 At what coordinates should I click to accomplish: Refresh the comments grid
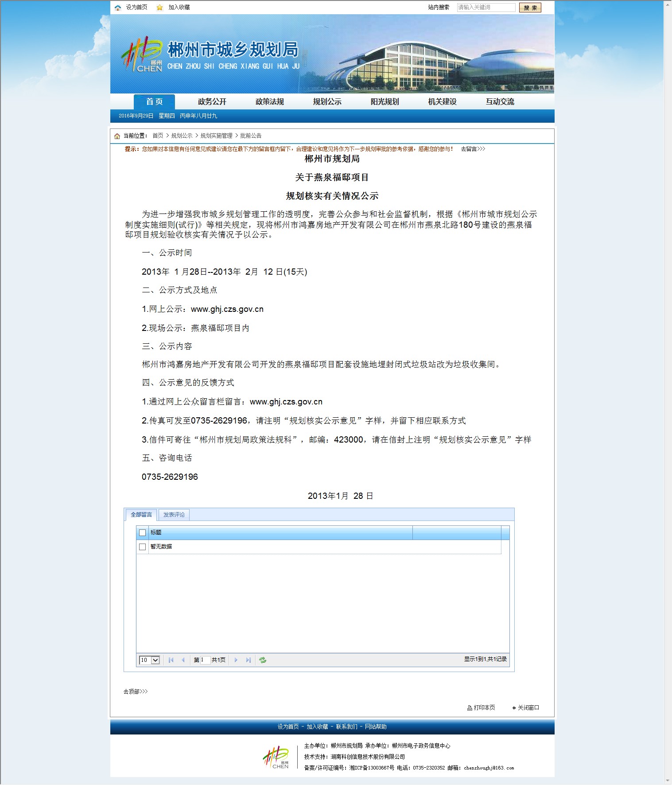pos(263,660)
